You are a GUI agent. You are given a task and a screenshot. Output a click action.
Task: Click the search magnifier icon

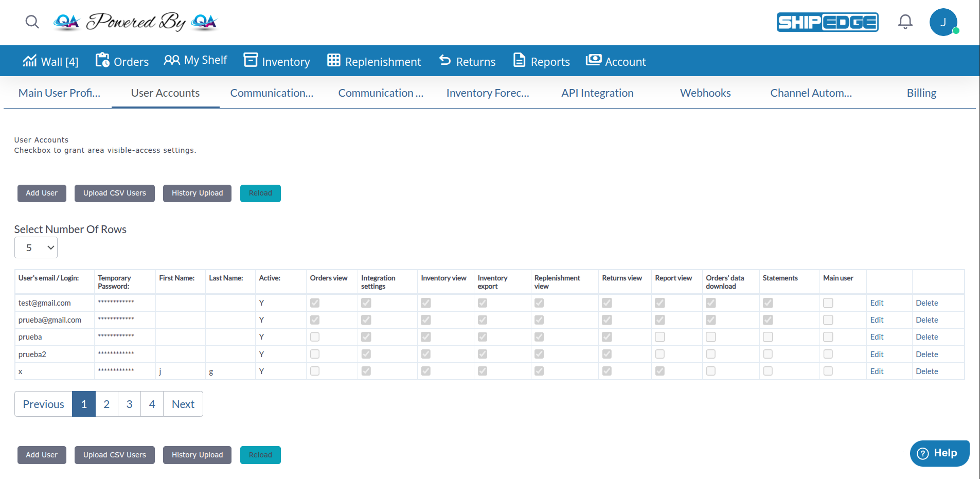coord(32,22)
